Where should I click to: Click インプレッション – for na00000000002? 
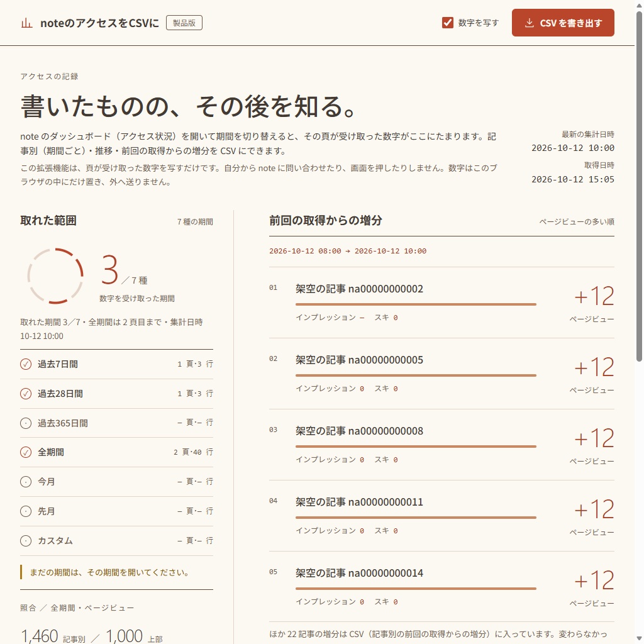click(x=330, y=318)
